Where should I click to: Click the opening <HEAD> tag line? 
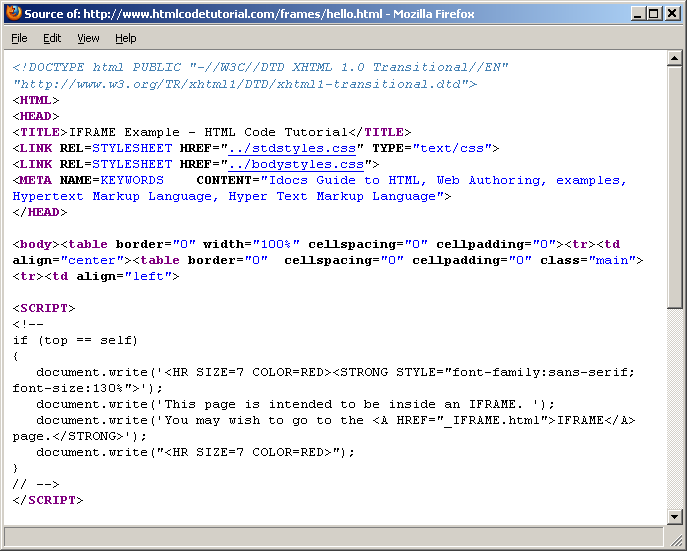click(36, 117)
